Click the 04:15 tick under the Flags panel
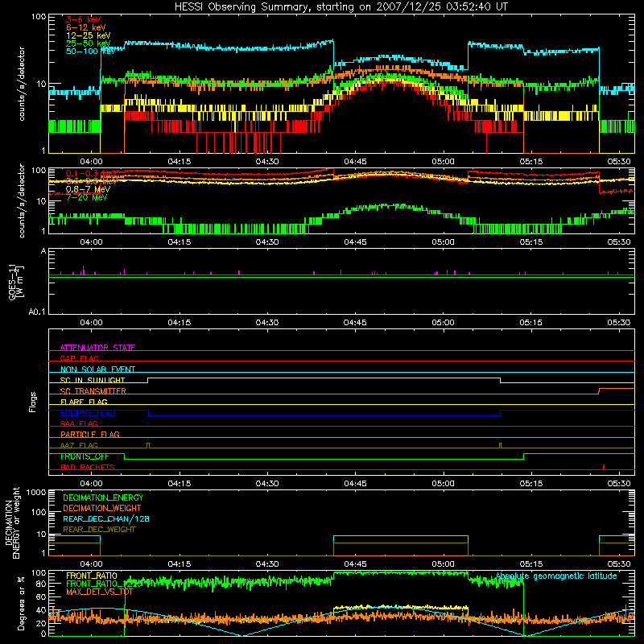Image resolution: width=644 pixels, height=644 pixels. click(x=179, y=484)
